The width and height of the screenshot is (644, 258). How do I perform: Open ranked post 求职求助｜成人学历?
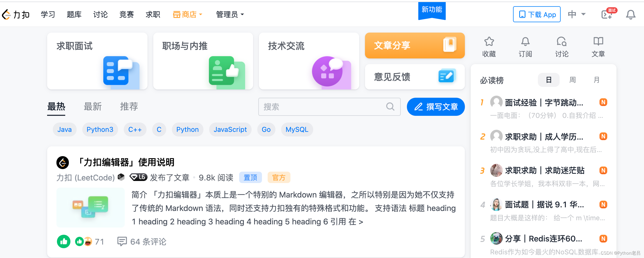tap(544, 137)
